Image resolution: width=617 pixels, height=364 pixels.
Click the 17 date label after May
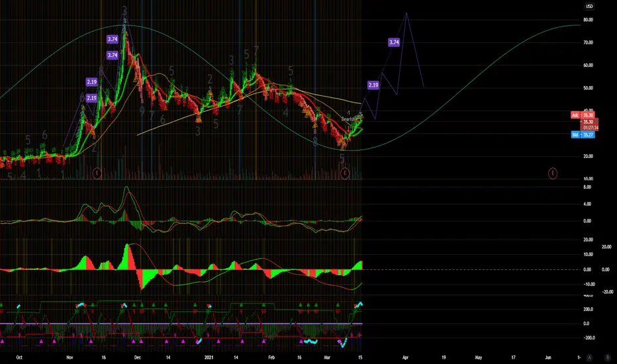[513, 357]
